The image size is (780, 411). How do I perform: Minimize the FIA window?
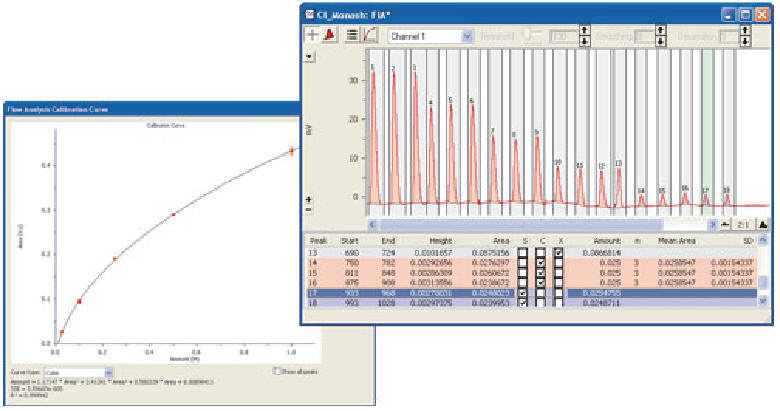tap(729, 14)
